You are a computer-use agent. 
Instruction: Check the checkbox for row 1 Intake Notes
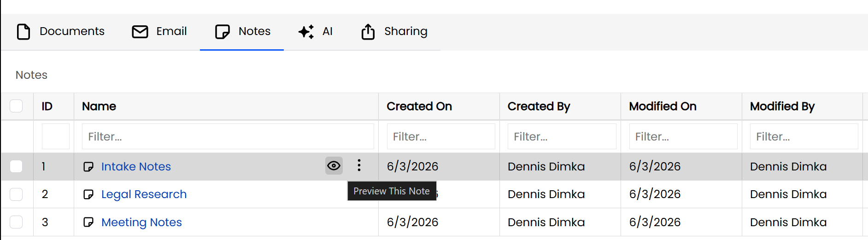pyautogui.click(x=16, y=166)
